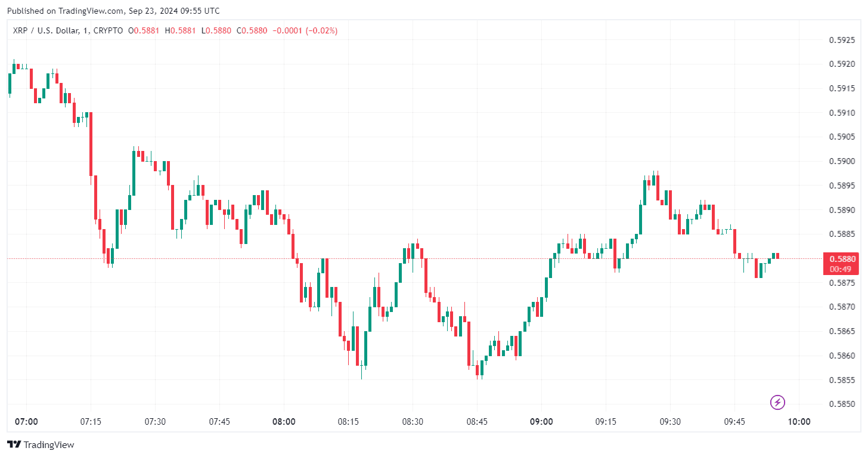868x457 pixels.
Task: Select the 10:00 time axis marker
Action: (799, 422)
